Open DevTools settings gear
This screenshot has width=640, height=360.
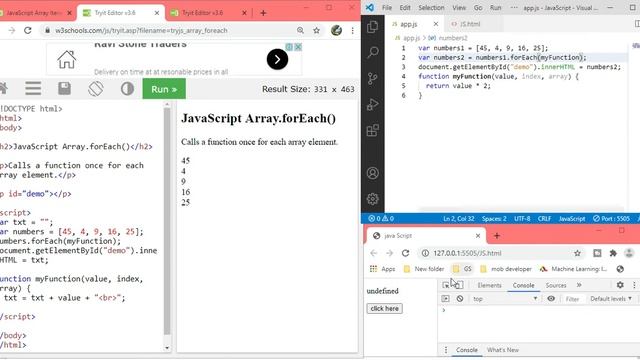[x=620, y=285]
